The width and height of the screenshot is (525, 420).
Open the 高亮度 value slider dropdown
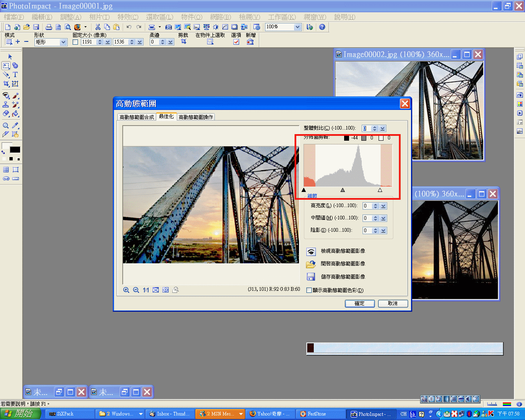click(383, 206)
